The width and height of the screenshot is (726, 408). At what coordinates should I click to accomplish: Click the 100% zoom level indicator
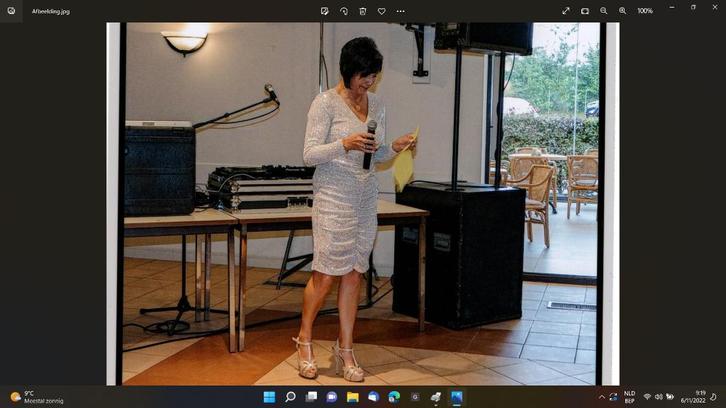click(645, 11)
